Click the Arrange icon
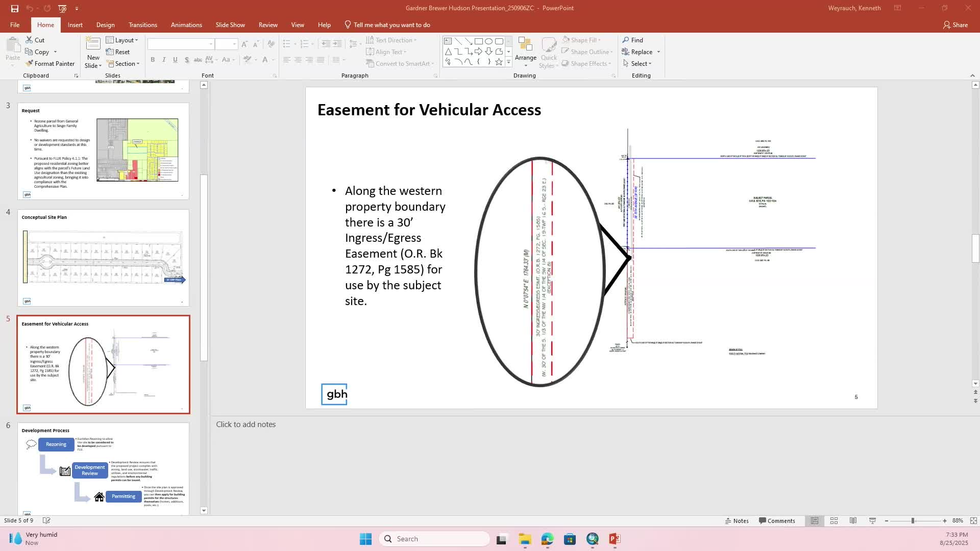 tap(525, 52)
